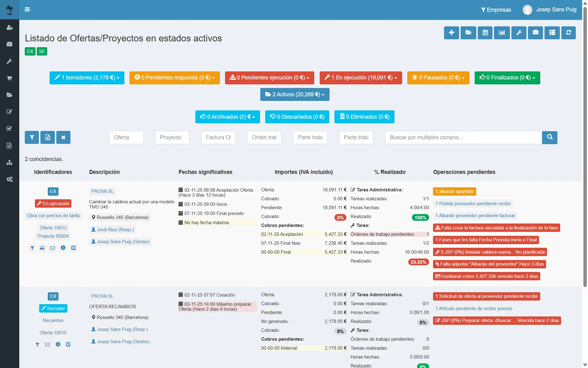Click the print icon under Oferta 10013
The height and width of the screenshot is (368, 588).
pos(42,248)
